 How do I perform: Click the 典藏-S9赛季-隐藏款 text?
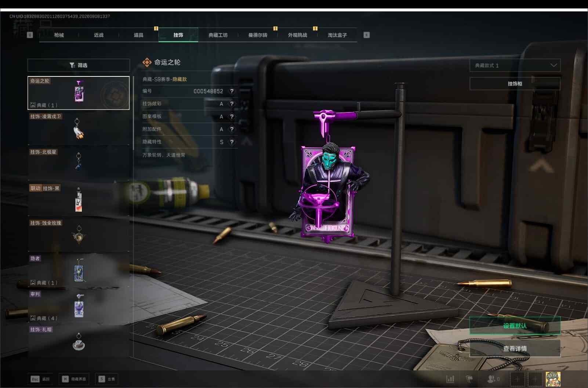tap(164, 79)
